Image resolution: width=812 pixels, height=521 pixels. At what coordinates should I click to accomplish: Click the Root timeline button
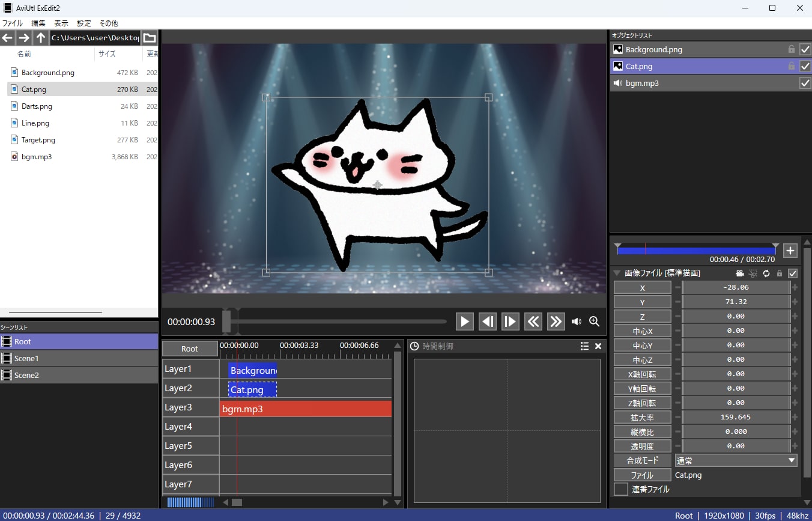190,349
